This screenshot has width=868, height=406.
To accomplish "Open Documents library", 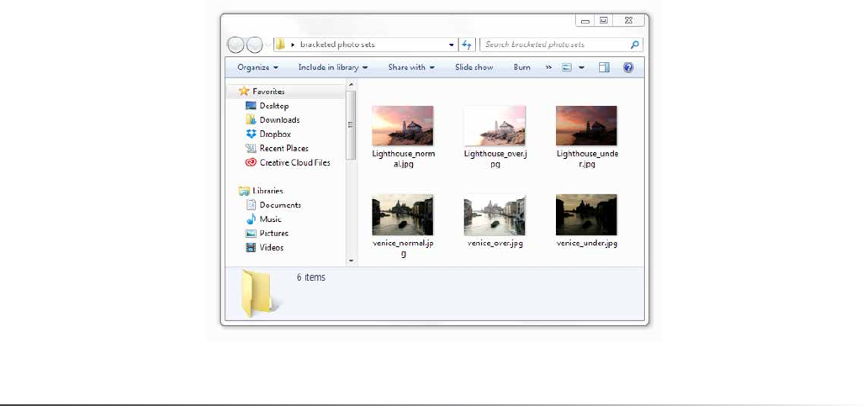I will coord(280,204).
